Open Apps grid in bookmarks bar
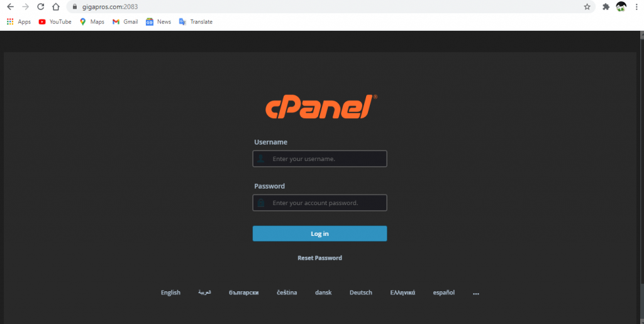Image resolution: width=644 pixels, height=324 pixels. point(18,21)
